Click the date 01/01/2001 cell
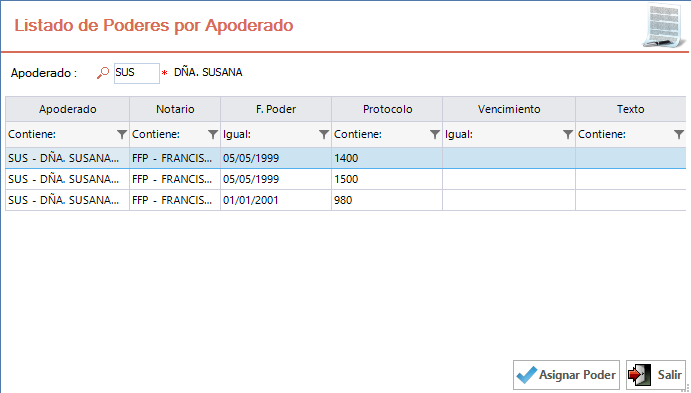 (x=276, y=200)
